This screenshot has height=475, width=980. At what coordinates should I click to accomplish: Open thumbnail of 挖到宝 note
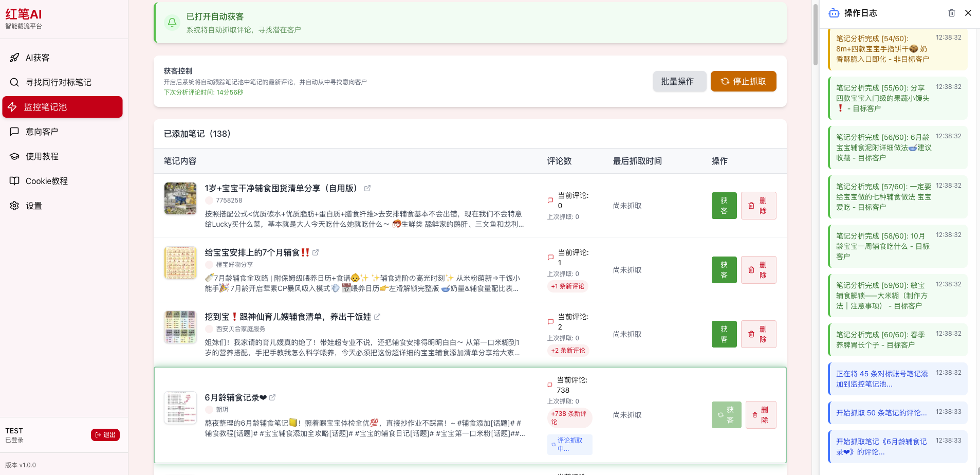[x=180, y=327]
